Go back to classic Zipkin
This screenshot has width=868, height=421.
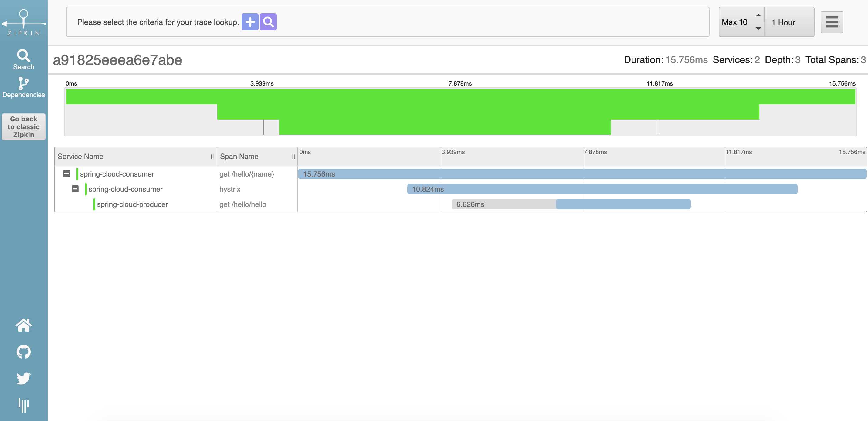pyautogui.click(x=24, y=127)
